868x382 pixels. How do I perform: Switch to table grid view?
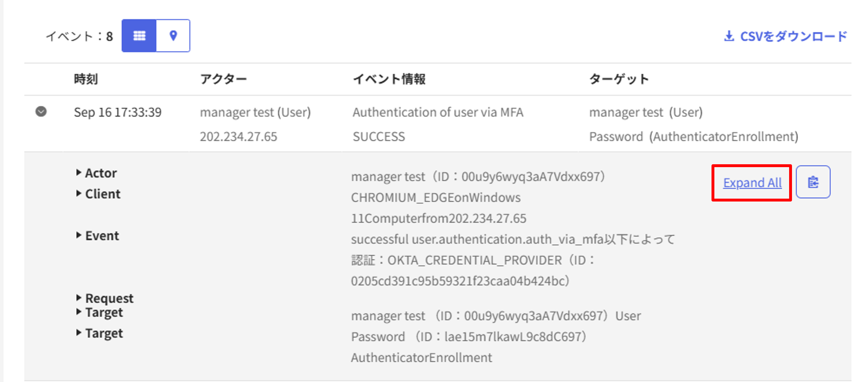click(x=139, y=36)
